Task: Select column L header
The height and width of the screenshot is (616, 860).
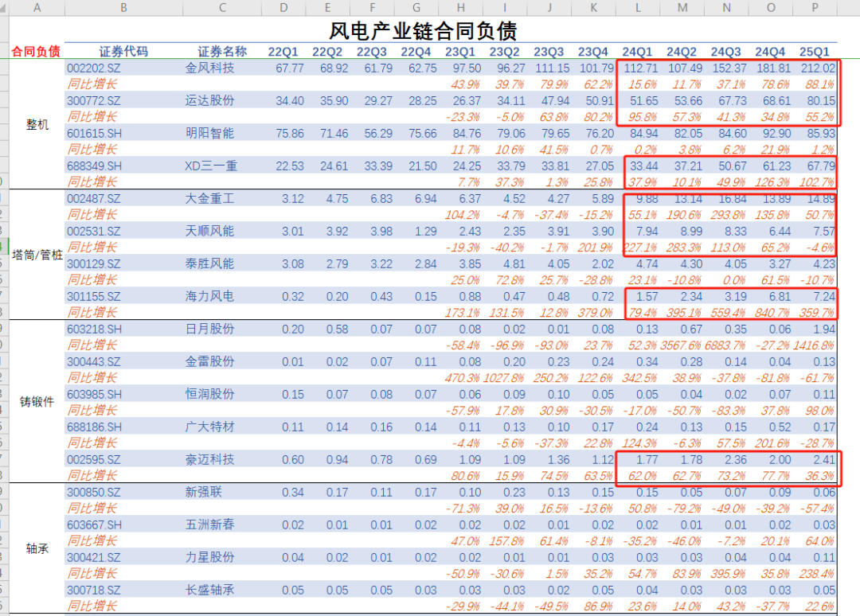Action: (x=638, y=8)
